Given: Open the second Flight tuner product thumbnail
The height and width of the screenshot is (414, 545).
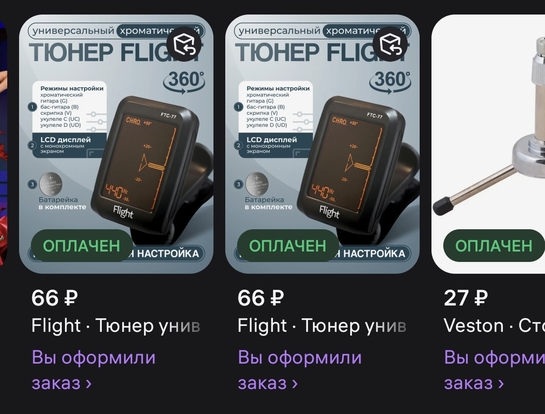Looking at the screenshot, I should click(x=323, y=144).
